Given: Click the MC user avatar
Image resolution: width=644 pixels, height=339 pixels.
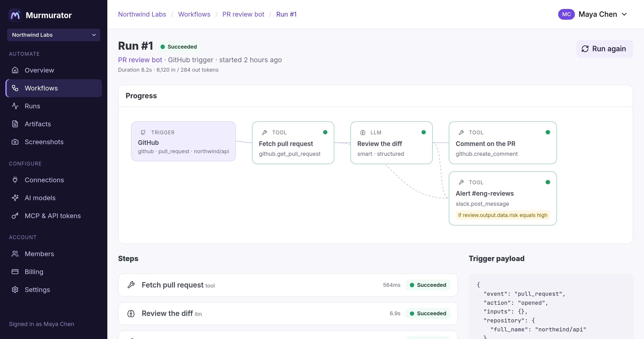Looking at the screenshot, I should pyautogui.click(x=566, y=14).
